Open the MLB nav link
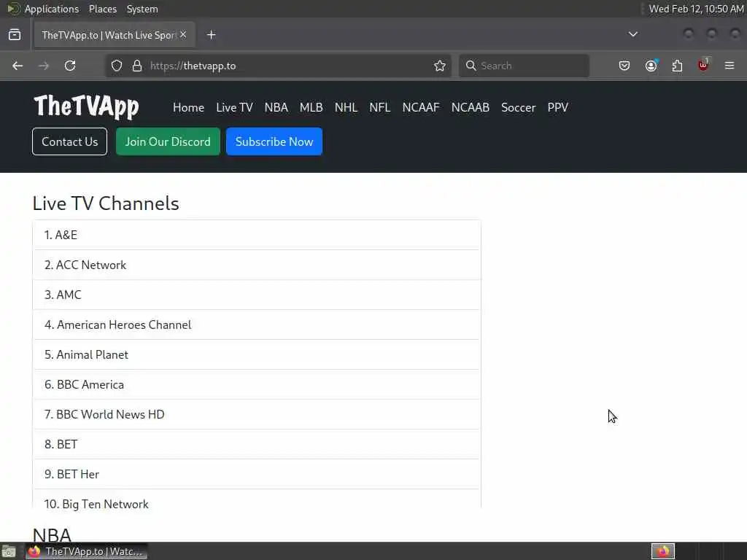Screen dimensions: 747x560 pos(311,108)
